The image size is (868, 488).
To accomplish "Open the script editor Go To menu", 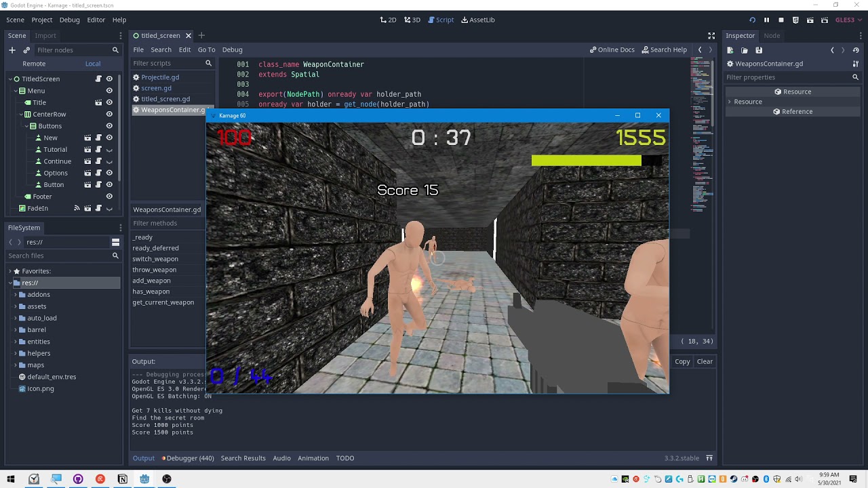I will coord(206,49).
